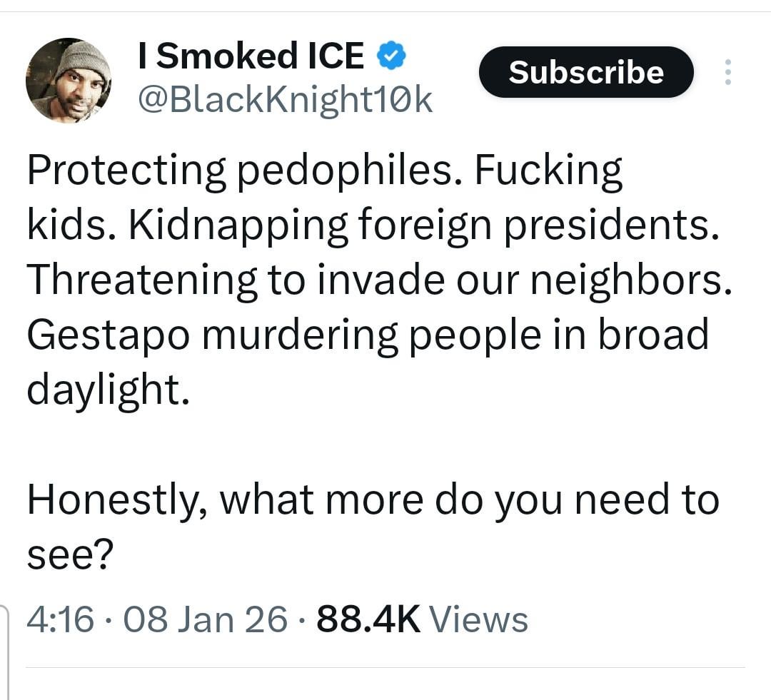771x700 pixels.
Task: Click the word Gestapo in the tweet
Action: coord(108,335)
